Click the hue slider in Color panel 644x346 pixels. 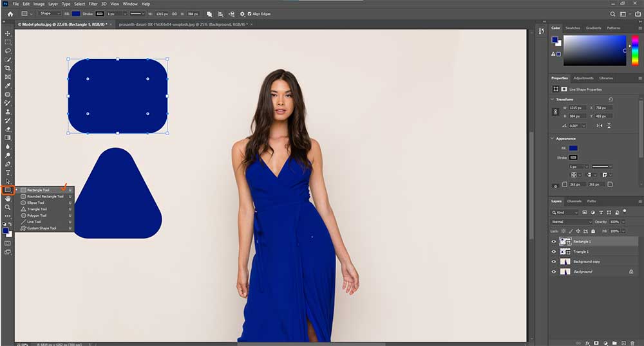[635, 50]
